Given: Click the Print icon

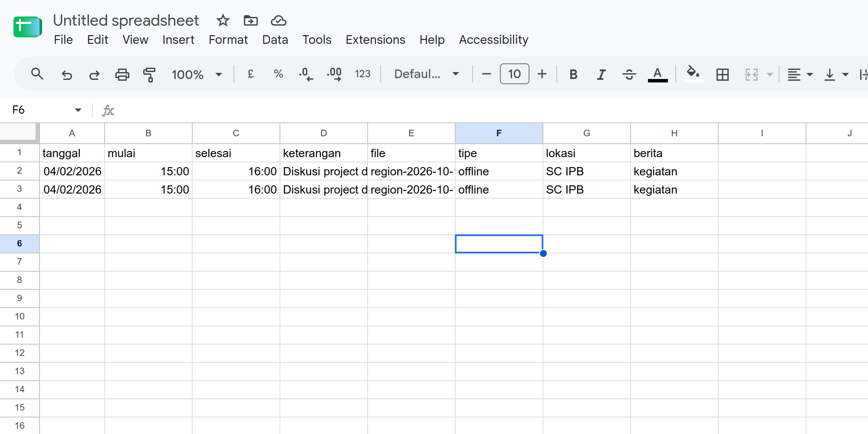Looking at the screenshot, I should click(122, 75).
